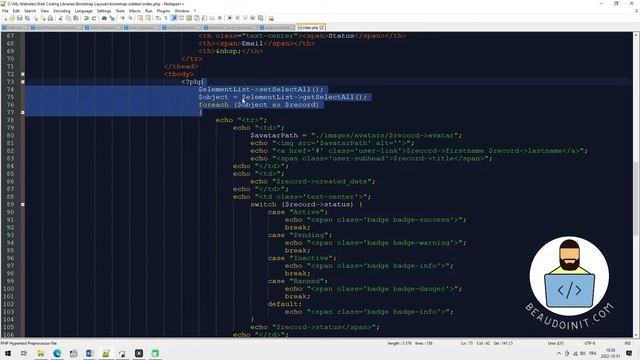Click the UTF-8 encoding status bar field
This screenshot has height=360, width=640.
coord(589,343)
